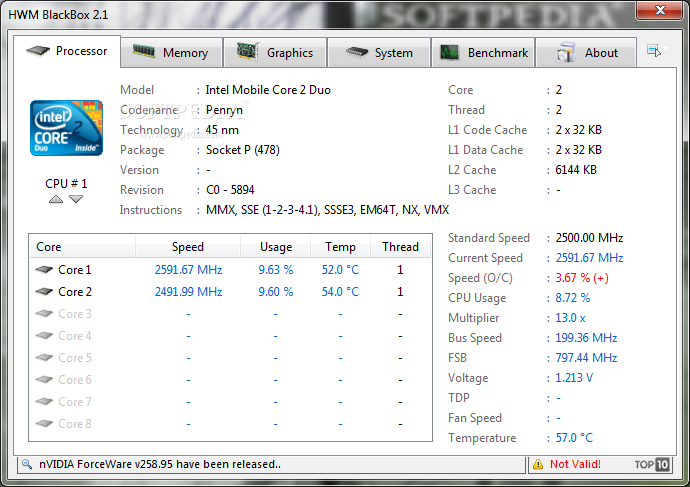The image size is (690, 487).
Task: Click the Not Valid! status text
Action: (x=575, y=464)
